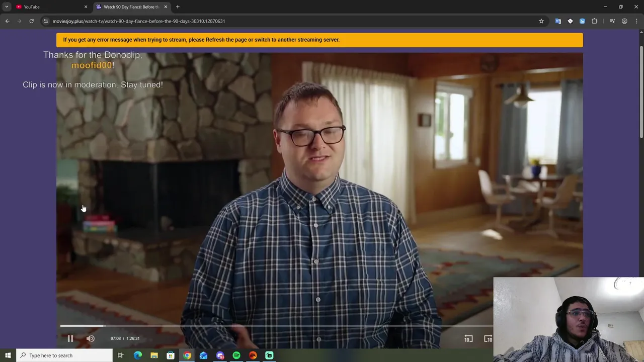Screen dimensions: 644x362
Task: Open the Chrome profile menu
Action: pos(624,21)
